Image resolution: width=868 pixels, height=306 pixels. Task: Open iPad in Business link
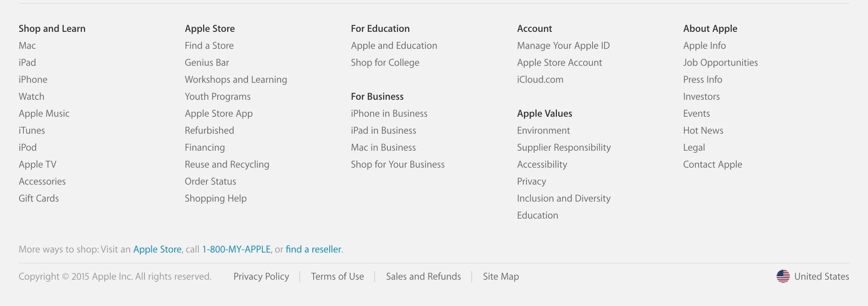point(384,131)
